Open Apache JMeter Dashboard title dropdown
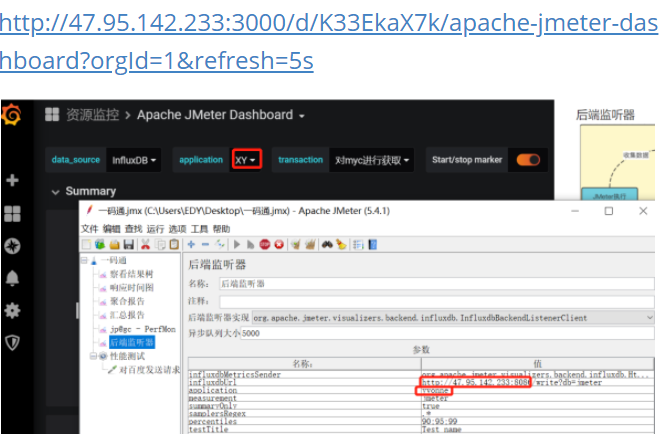The width and height of the screenshot is (664, 440). click(x=220, y=115)
